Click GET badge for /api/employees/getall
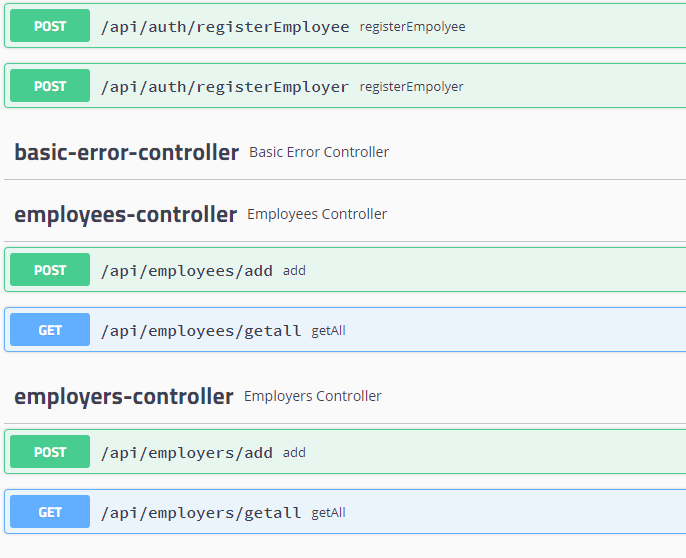This screenshot has height=558, width=686. 50,330
